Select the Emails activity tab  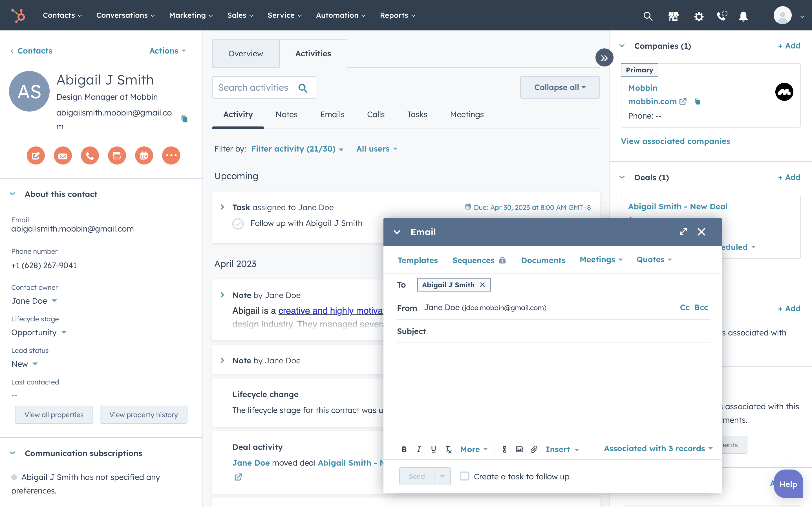pos(332,114)
